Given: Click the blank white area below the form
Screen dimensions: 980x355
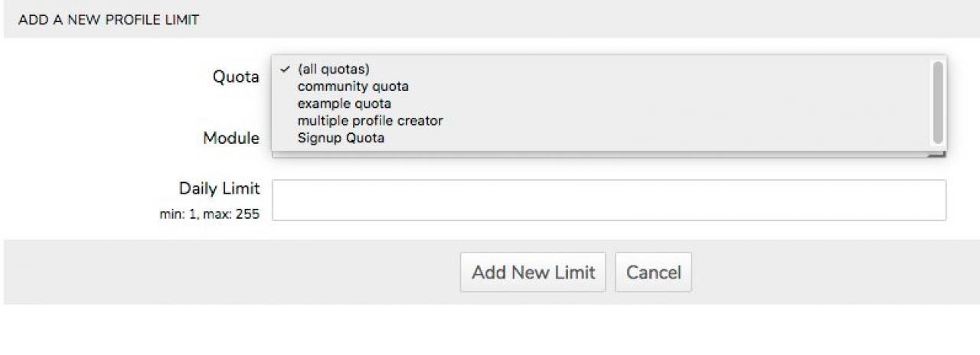Looking at the screenshot, I should point(490,331).
